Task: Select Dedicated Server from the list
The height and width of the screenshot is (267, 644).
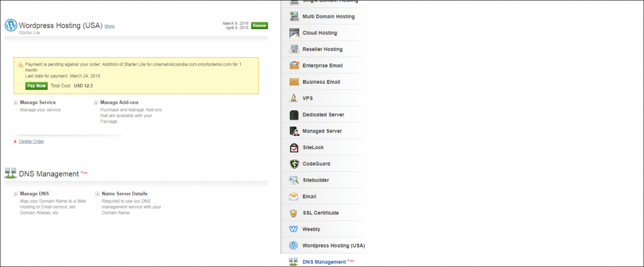Action: click(324, 115)
